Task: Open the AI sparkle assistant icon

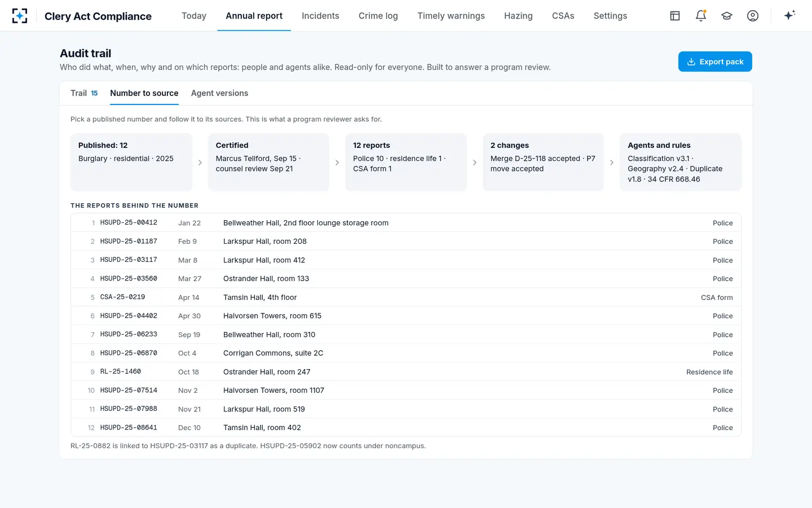Action: [x=789, y=15]
